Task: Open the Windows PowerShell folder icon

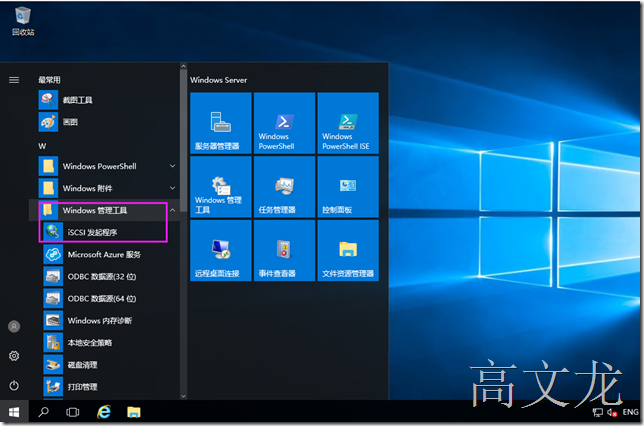Action: coord(48,166)
